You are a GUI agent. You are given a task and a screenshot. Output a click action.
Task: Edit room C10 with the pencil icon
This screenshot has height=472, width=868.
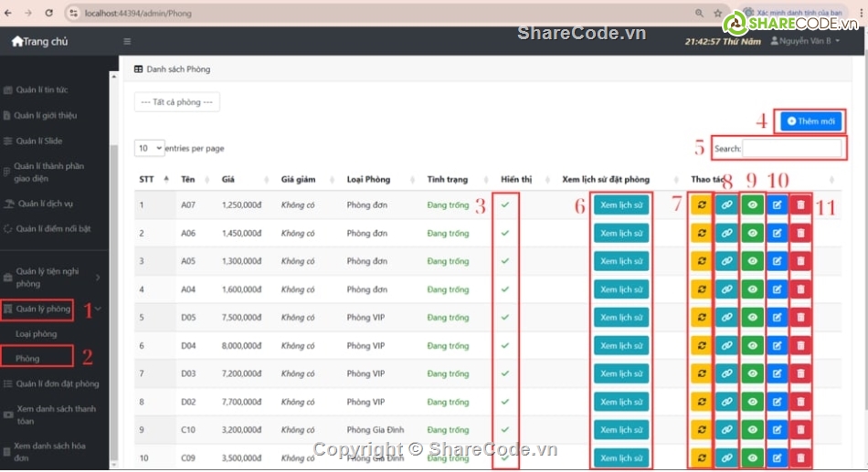pos(778,430)
